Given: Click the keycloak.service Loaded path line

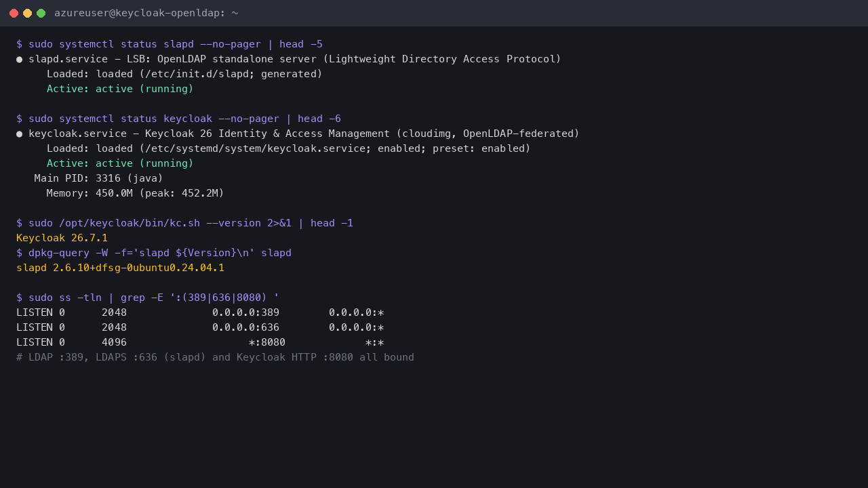Looking at the screenshot, I should click(289, 148).
